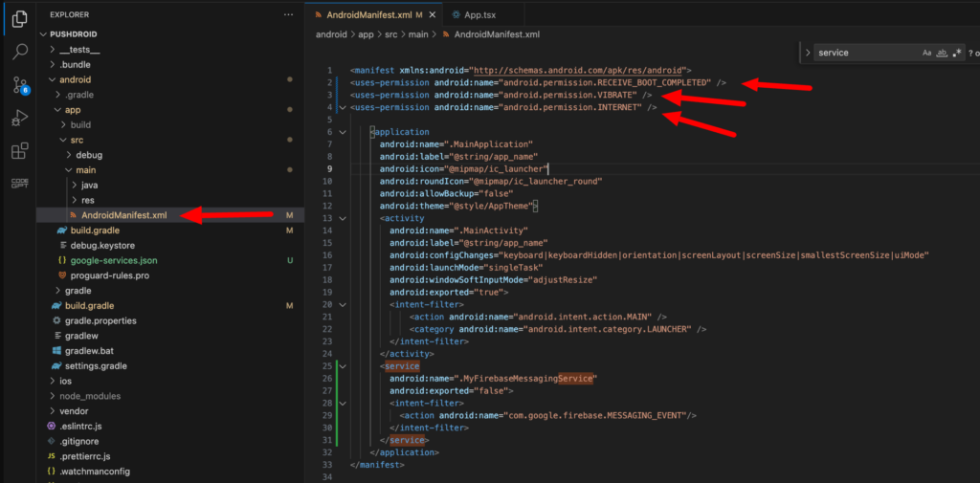
Task: Expand the debug folder
Action: pyautogui.click(x=69, y=155)
